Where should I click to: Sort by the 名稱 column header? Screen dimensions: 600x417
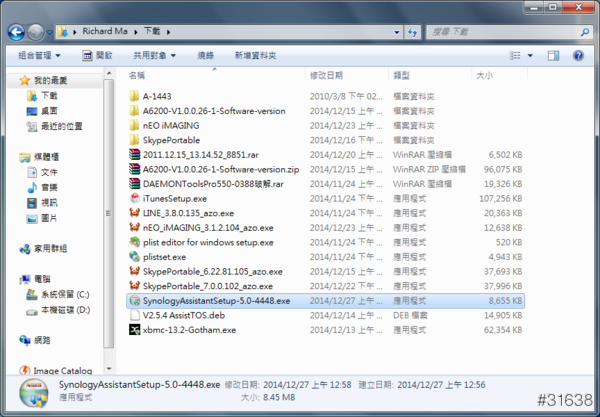coord(137,75)
